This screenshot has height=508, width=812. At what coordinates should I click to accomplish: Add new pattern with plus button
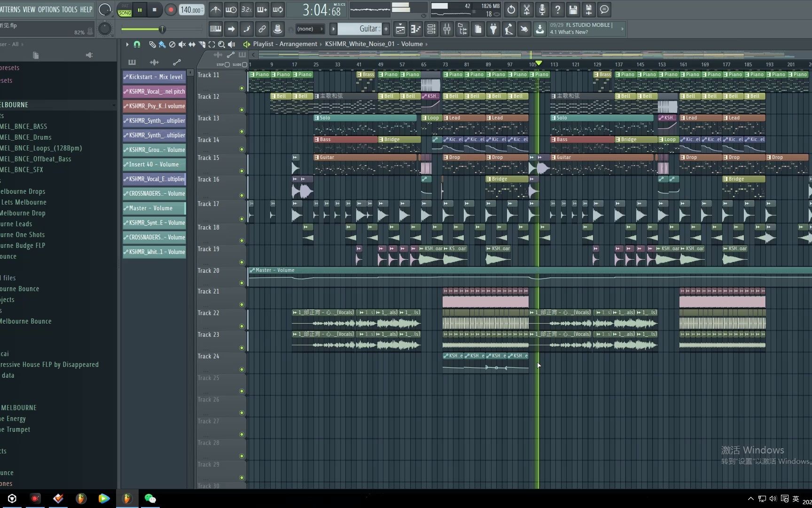tap(386, 29)
